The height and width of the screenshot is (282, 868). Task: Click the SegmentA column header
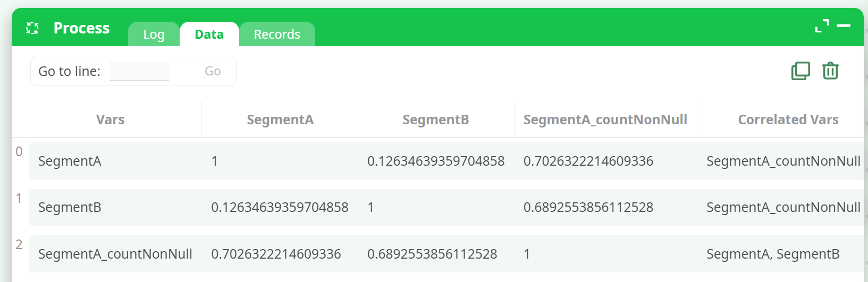tap(280, 119)
